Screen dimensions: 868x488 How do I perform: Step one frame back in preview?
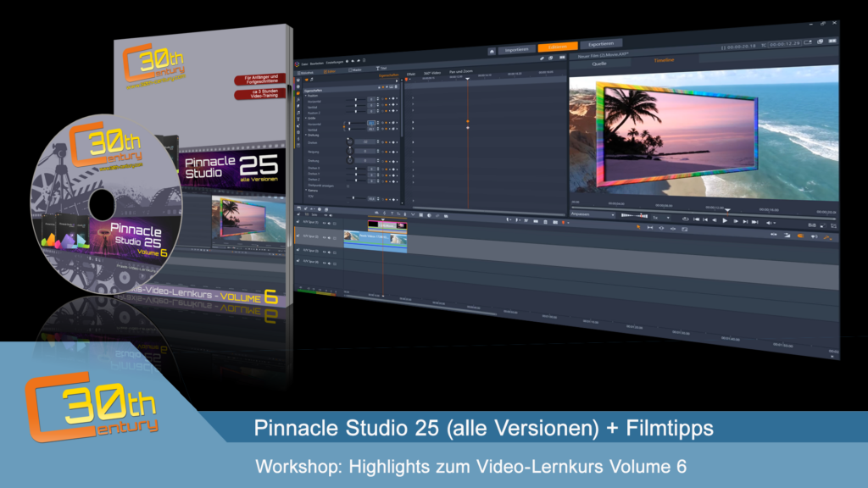pyautogui.click(x=714, y=220)
